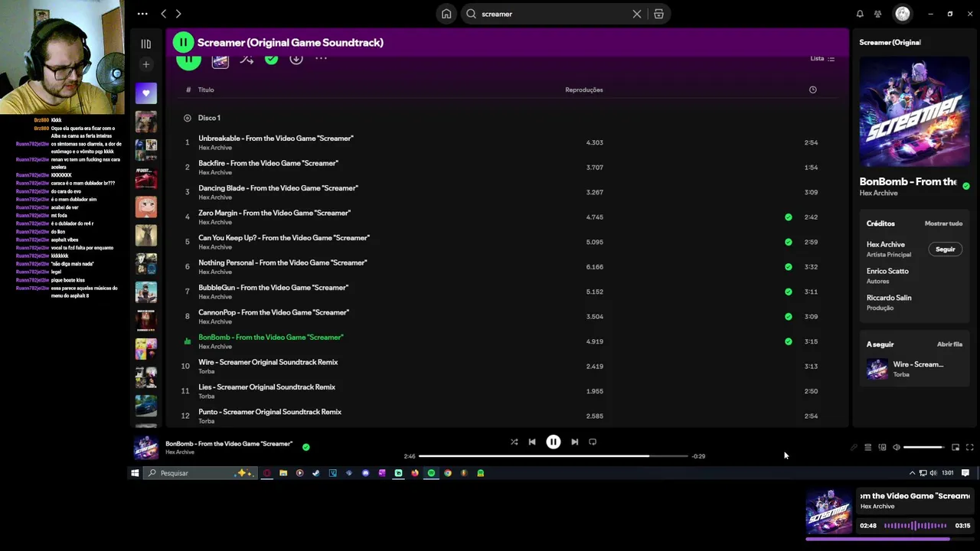Open Hex Archive link under Unbreakable

pyautogui.click(x=215, y=148)
